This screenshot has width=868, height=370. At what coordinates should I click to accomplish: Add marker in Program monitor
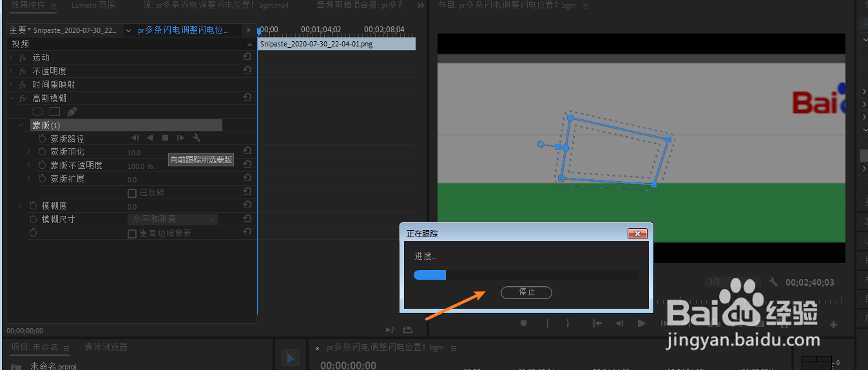point(524,324)
